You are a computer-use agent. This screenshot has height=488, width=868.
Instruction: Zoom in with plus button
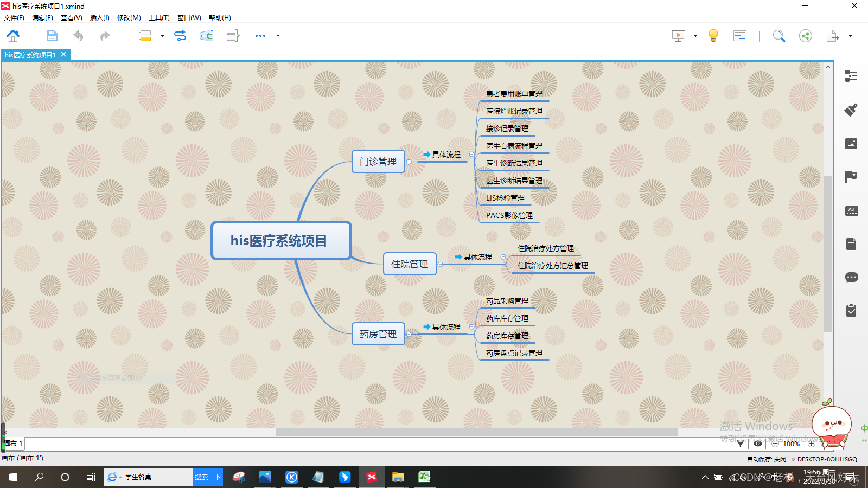[x=812, y=444]
